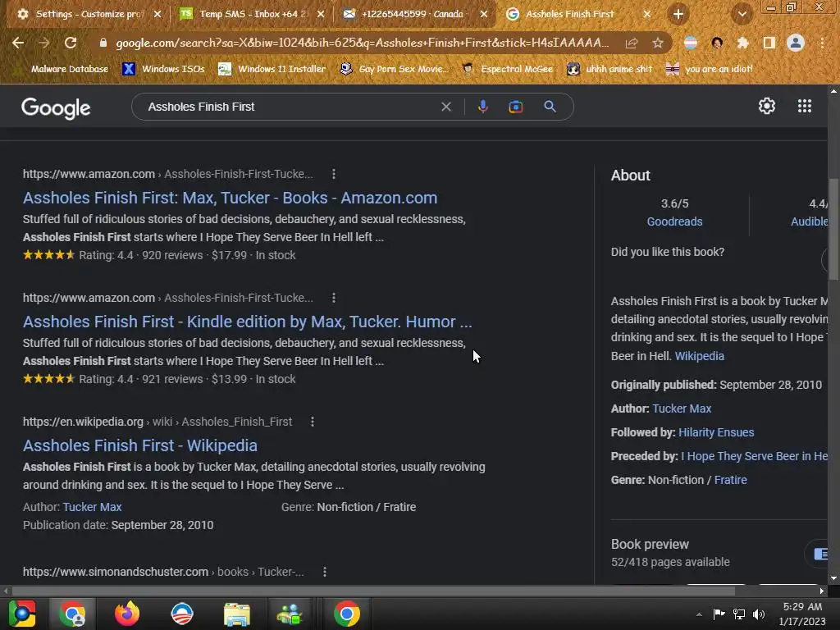Open the volume control in tray
The width and height of the screenshot is (840, 630).
(x=759, y=614)
